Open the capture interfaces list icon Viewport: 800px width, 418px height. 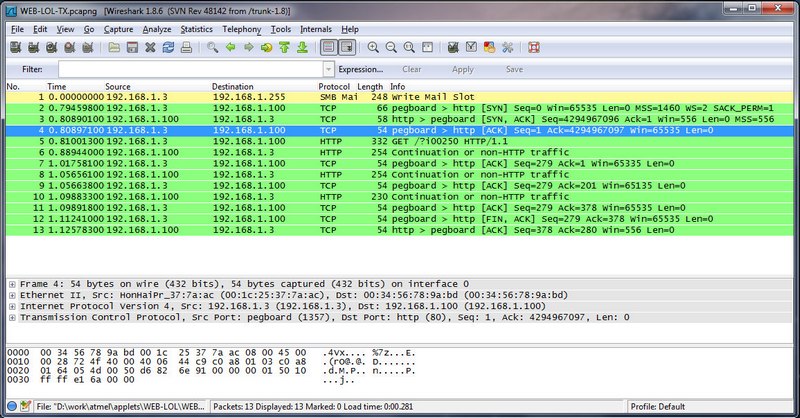click(15, 47)
